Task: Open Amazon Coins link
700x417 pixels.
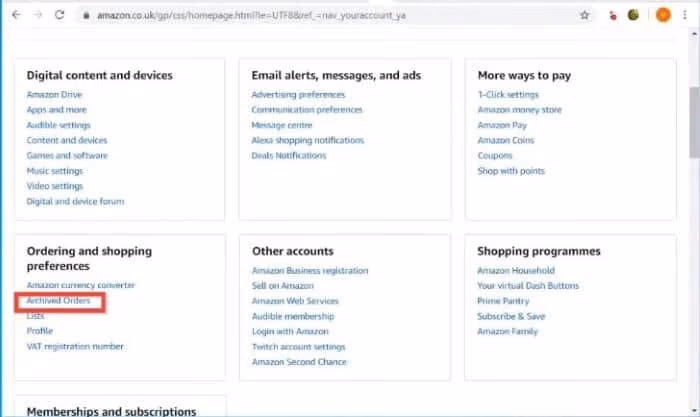Action: [506, 140]
